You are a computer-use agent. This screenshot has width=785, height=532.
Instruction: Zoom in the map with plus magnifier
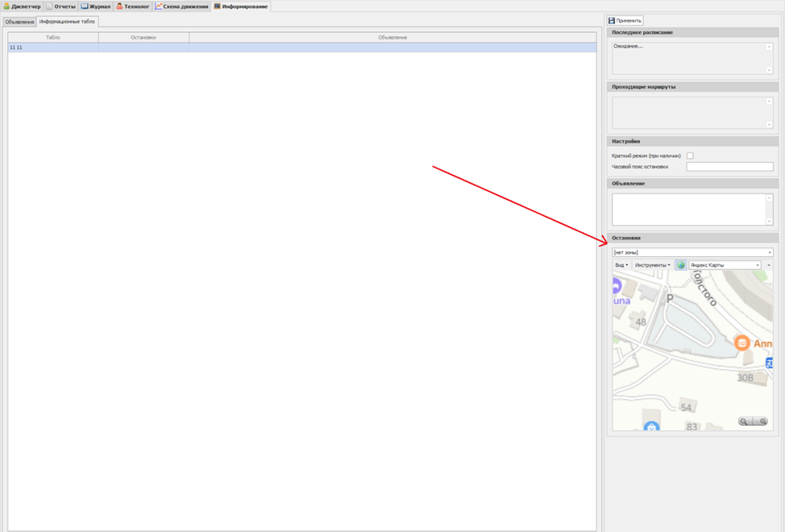point(762,422)
